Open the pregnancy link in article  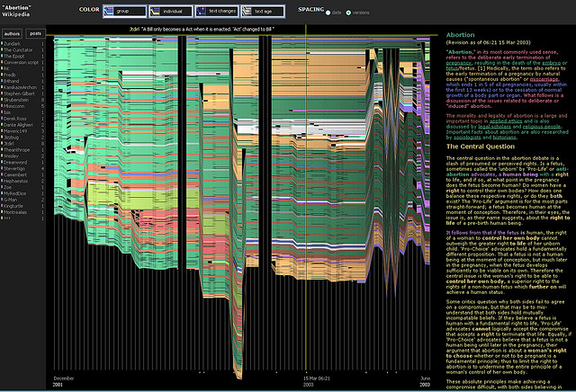pyautogui.click(x=458, y=63)
